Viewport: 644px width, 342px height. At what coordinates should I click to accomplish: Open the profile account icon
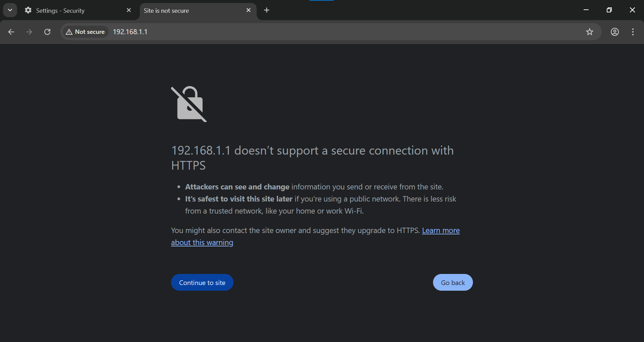click(615, 32)
